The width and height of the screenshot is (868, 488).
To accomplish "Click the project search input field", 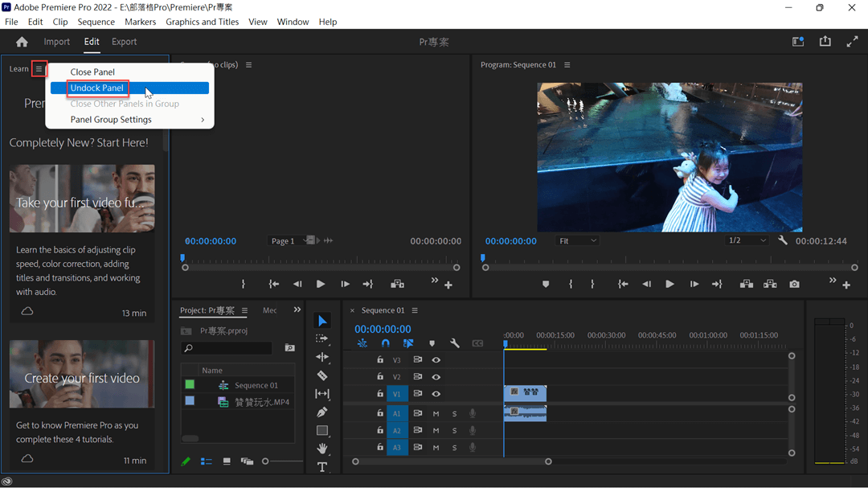I will pyautogui.click(x=227, y=348).
